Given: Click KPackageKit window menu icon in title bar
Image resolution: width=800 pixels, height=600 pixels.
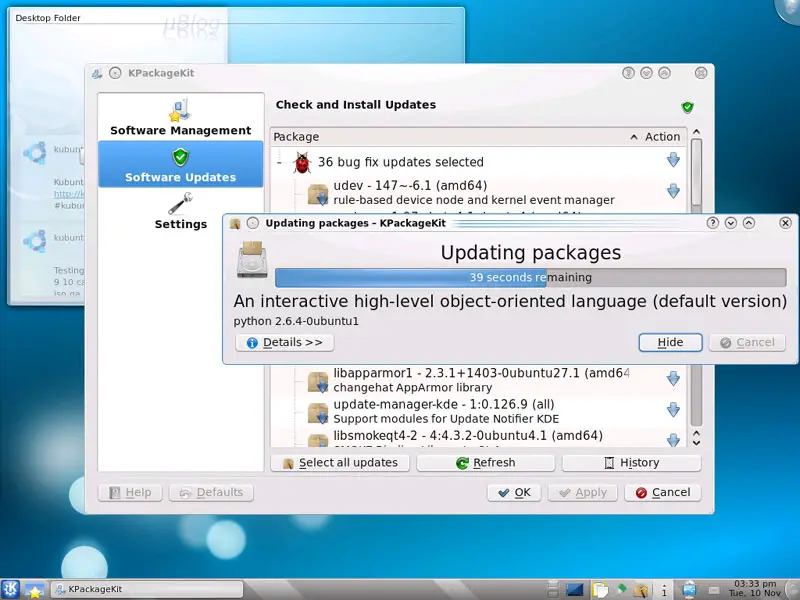Looking at the screenshot, I should pos(97,73).
